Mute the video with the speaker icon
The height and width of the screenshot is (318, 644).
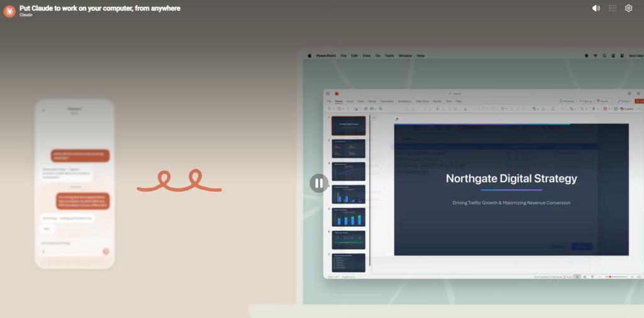click(596, 8)
